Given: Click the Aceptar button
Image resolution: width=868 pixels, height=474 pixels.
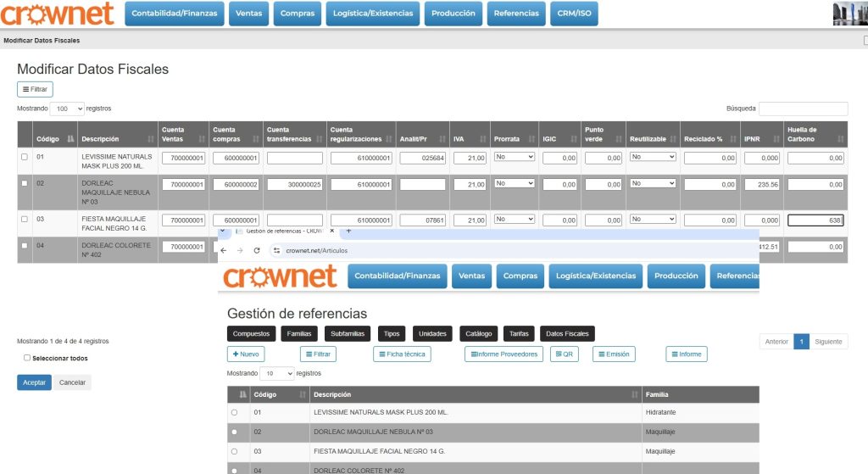Looking at the screenshot, I should click(34, 382).
